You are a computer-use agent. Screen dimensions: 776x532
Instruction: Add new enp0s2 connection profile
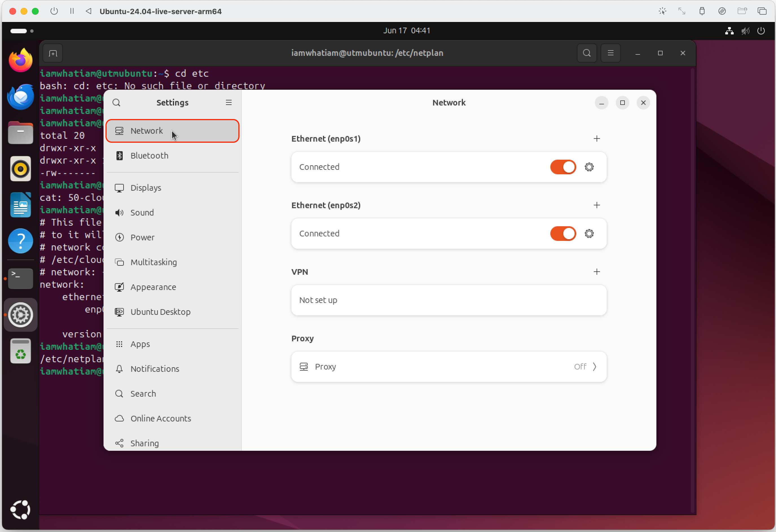coord(597,205)
